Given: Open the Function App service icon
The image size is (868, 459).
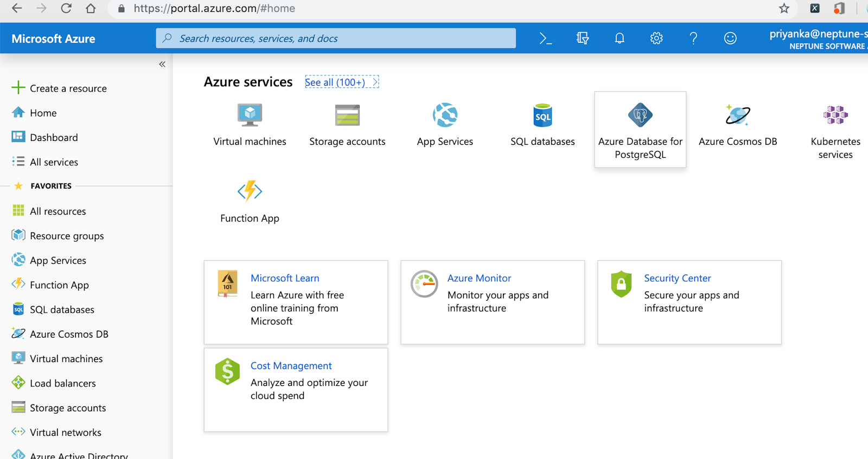Looking at the screenshot, I should coord(250,191).
